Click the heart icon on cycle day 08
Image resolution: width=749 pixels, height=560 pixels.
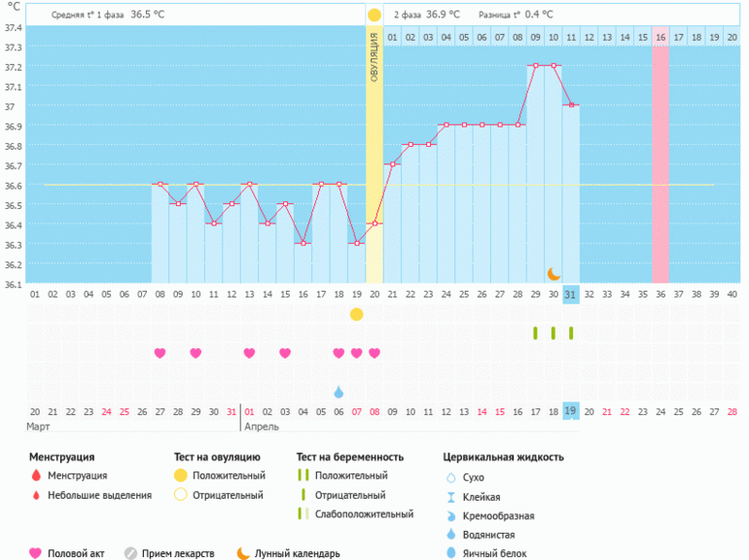(160, 353)
